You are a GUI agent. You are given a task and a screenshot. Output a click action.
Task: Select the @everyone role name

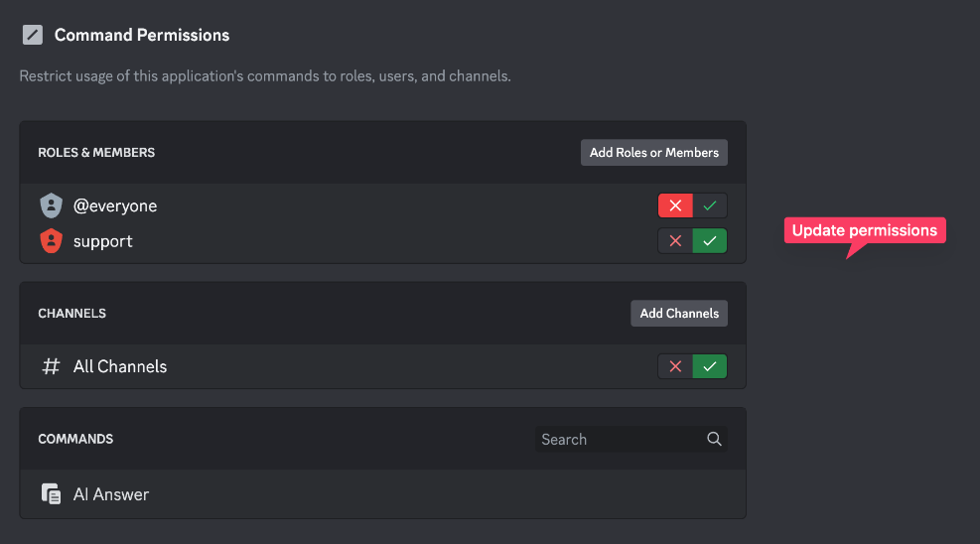click(115, 206)
